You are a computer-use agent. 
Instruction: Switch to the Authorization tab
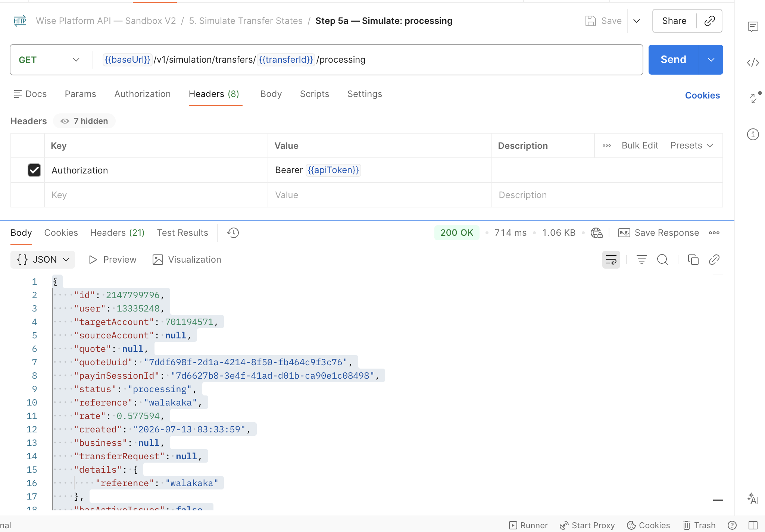pos(143,94)
